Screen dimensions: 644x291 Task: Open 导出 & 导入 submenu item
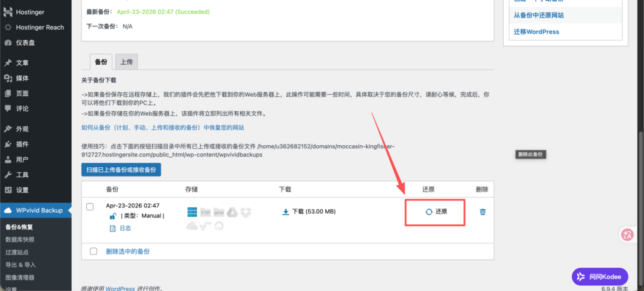coord(21,265)
